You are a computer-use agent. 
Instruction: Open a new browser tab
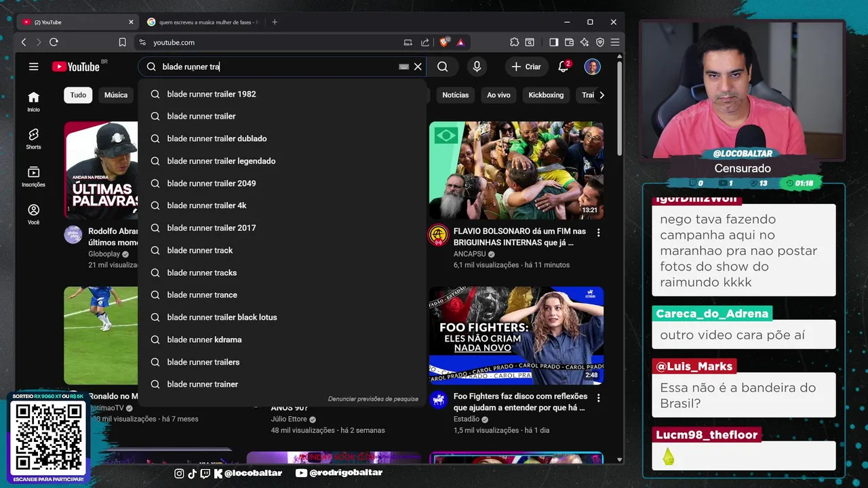[x=275, y=22]
